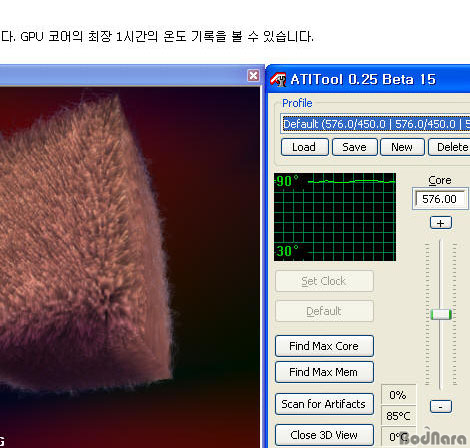470x448 pixels.
Task: Start Find Max Core
Action: tap(324, 346)
